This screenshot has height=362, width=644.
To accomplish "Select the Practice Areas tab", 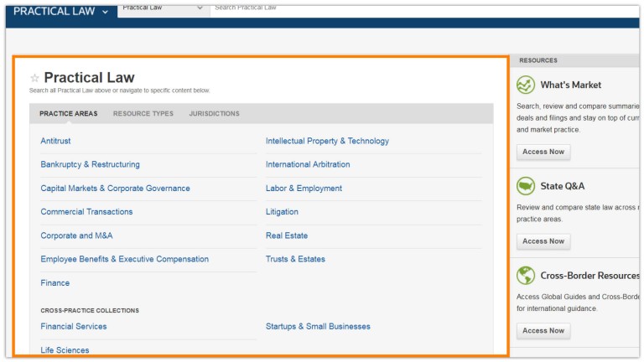I will [68, 114].
